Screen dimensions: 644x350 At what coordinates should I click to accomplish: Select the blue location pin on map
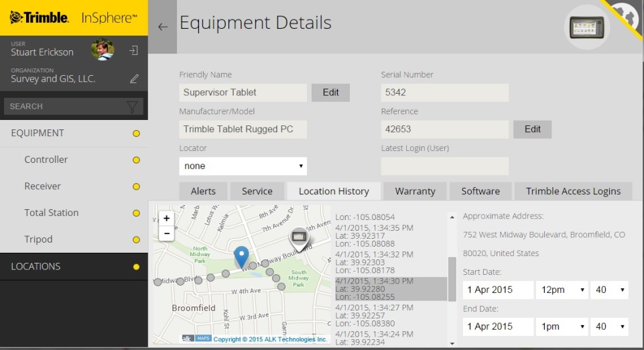(x=241, y=257)
